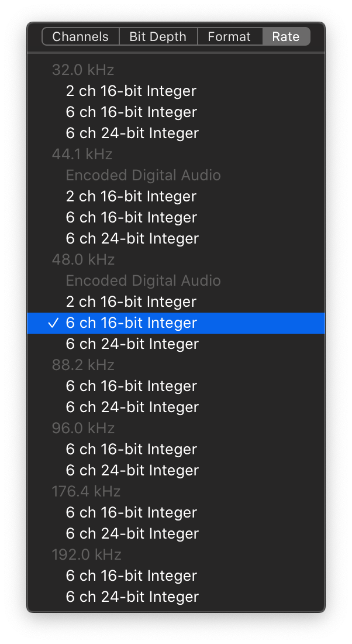Select the Rate tab
Viewport: 352px width, 644px height.
[286, 36]
